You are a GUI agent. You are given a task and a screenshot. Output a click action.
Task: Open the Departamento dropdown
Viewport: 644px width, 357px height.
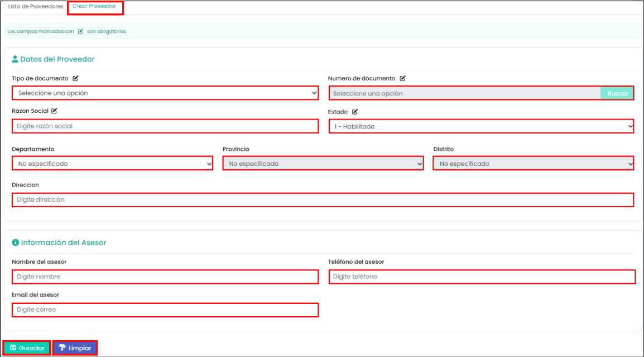[112, 164]
